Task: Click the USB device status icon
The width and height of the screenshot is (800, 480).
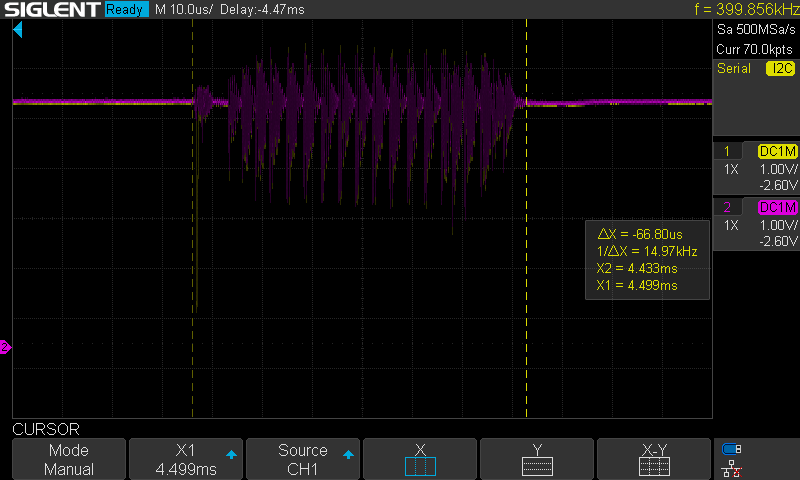Action: (x=732, y=449)
